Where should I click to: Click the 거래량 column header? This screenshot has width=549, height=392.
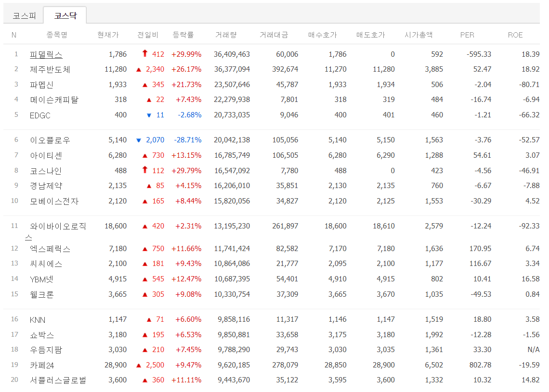coord(226,35)
